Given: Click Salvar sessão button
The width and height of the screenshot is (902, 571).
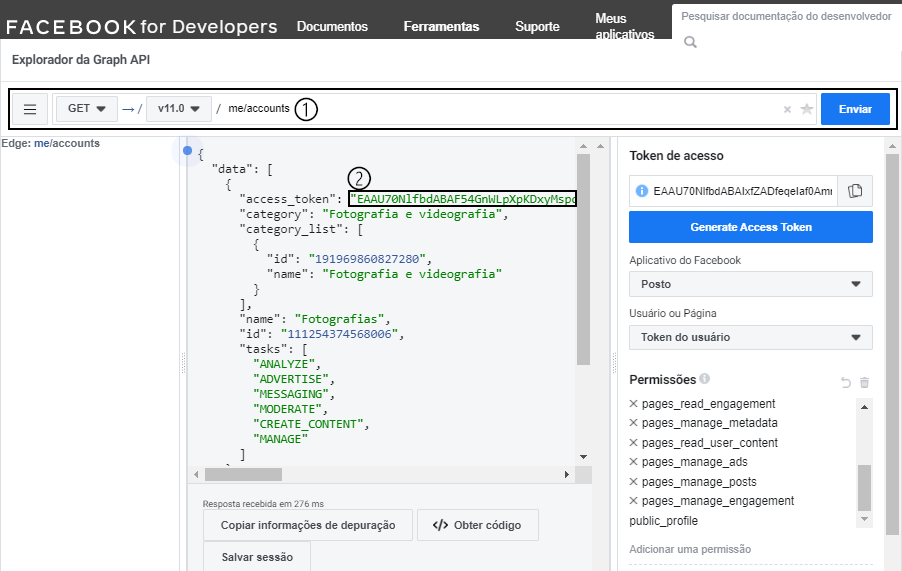Looking at the screenshot, I should 257,557.
